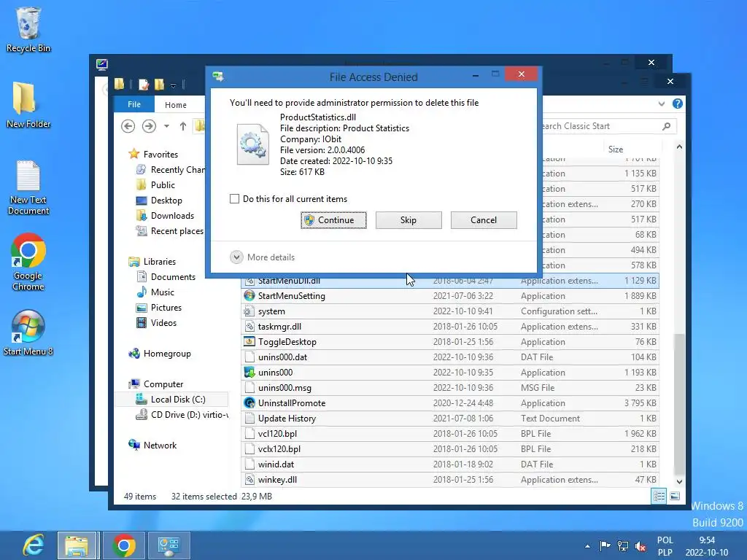747x560 pixels.
Task: Go up one folder level
Action: pyautogui.click(x=183, y=126)
